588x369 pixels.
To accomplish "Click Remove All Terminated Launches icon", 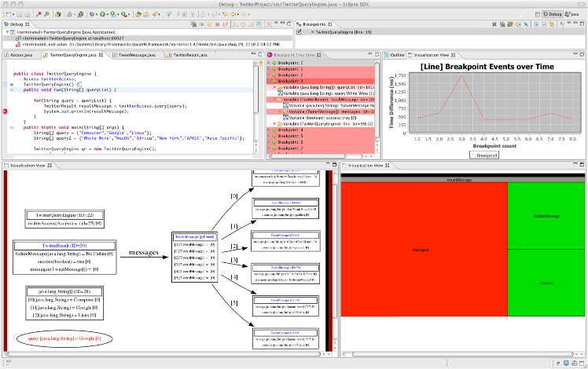I will point(194,24).
